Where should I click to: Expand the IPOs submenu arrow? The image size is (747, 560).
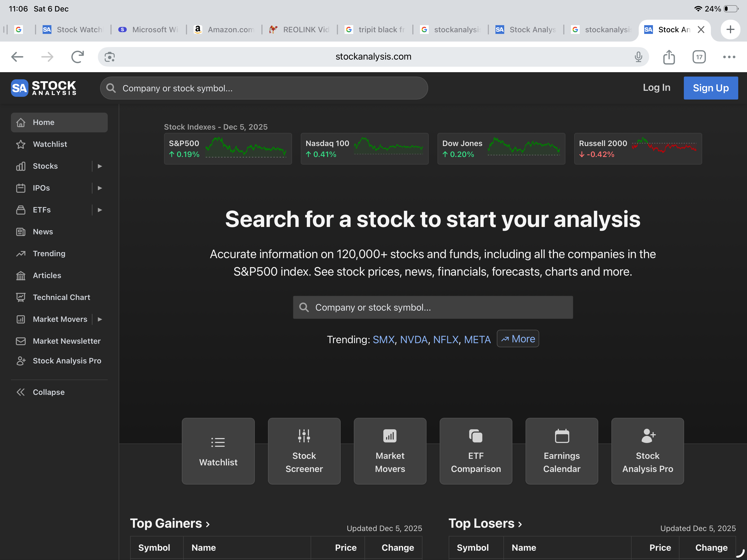pos(100,188)
